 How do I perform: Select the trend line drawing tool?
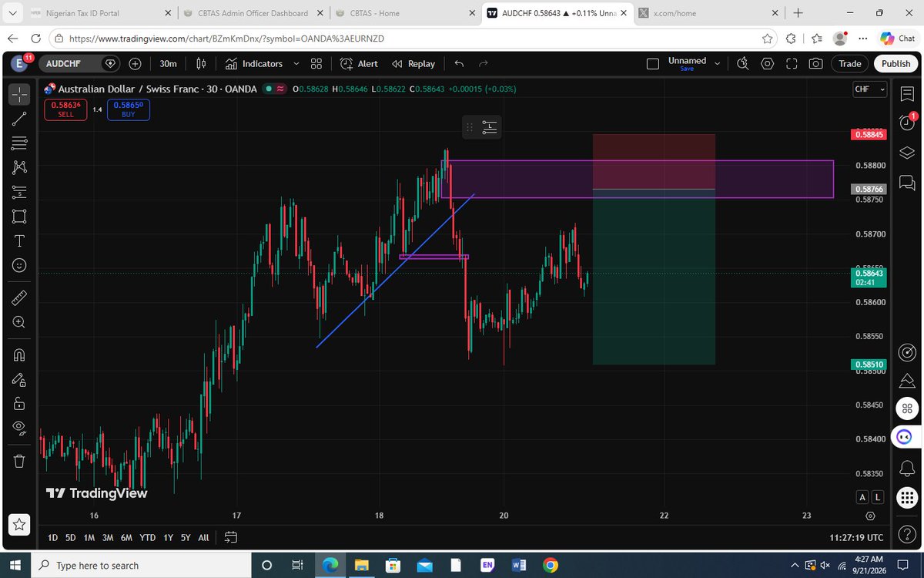(19, 119)
